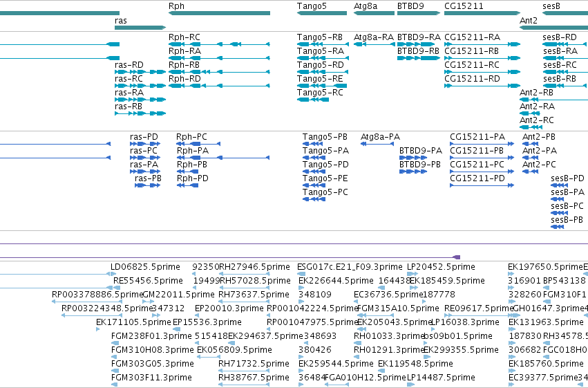Click protein label Ant2-PB
The width and height of the screenshot is (588, 388).
point(539,137)
